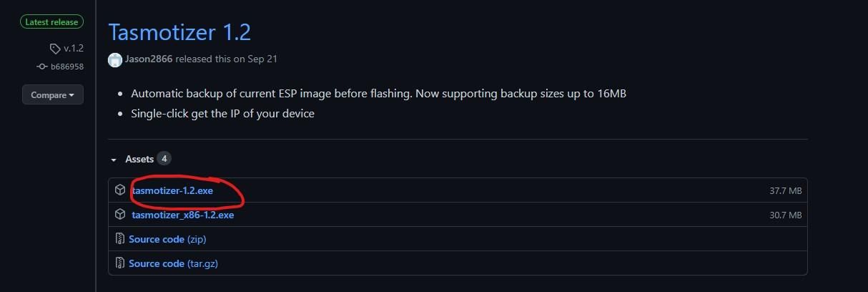Download tasmotizer_x86-1.2.exe
The height and width of the screenshot is (292, 868).
pos(183,215)
